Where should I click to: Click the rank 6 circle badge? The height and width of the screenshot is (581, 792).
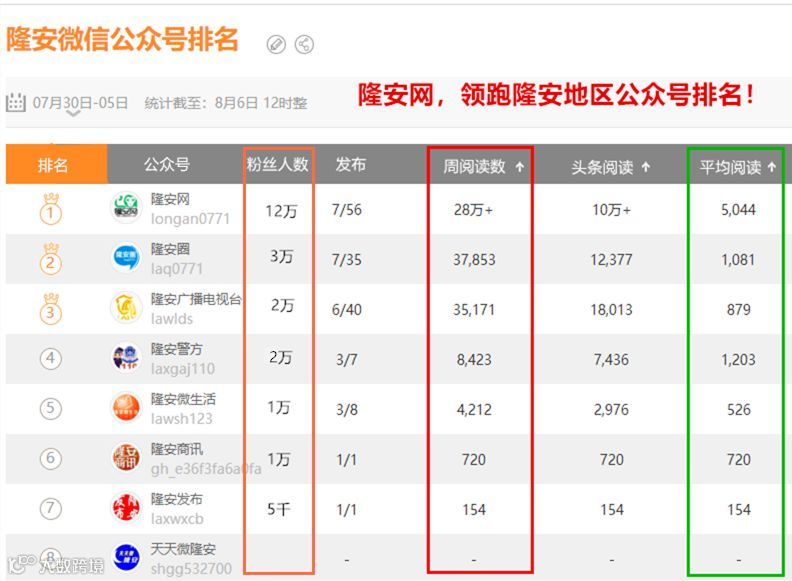[x=51, y=458]
